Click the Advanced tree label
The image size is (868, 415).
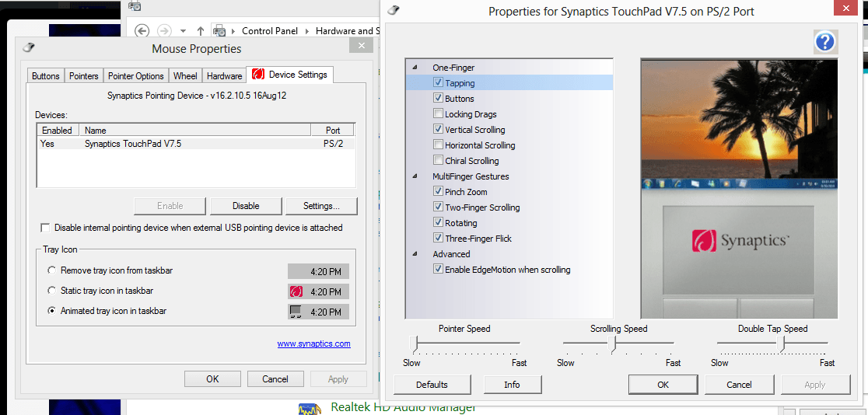pos(451,254)
